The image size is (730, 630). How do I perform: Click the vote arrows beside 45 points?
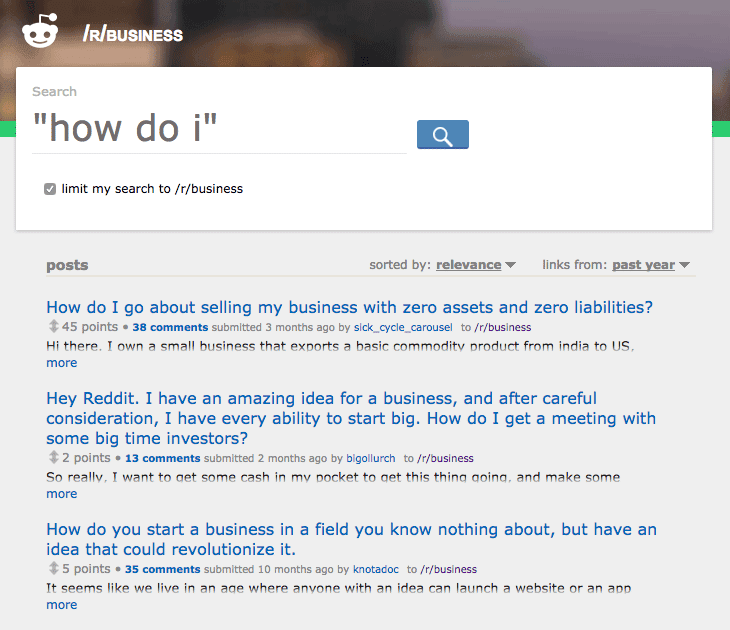coord(53,327)
